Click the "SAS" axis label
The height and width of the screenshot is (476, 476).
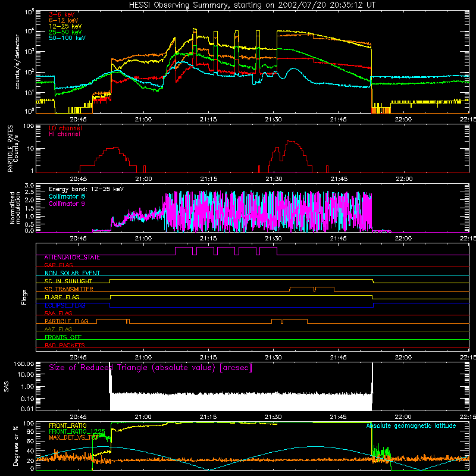(x=6, y=387)
